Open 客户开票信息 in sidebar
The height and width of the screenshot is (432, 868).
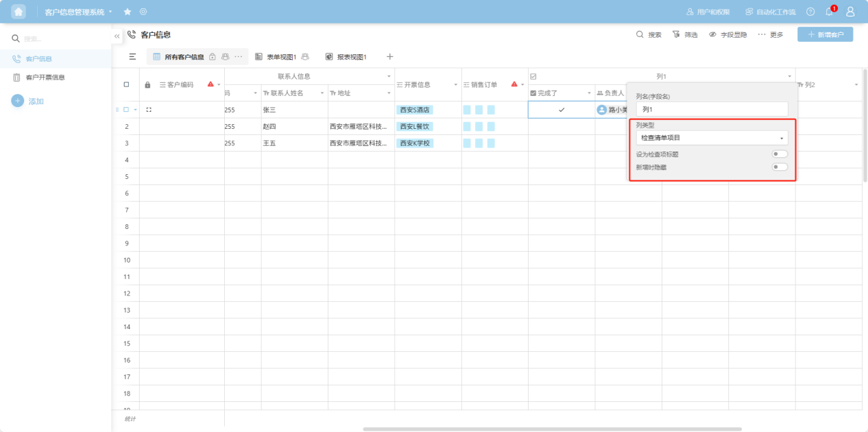(45, 77)
